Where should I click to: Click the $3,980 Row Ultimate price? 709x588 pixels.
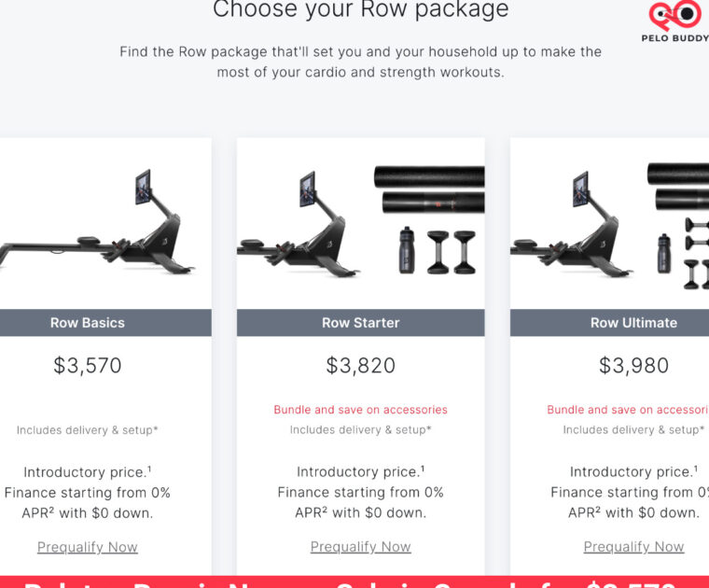(633, 365)
